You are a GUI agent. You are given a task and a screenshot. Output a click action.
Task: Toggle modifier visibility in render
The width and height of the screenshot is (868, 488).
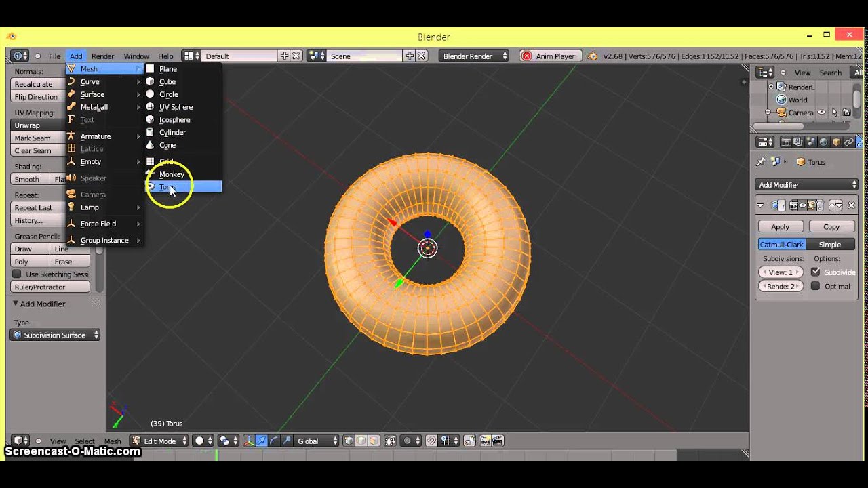pyautogui.click(x=793, y=205)
